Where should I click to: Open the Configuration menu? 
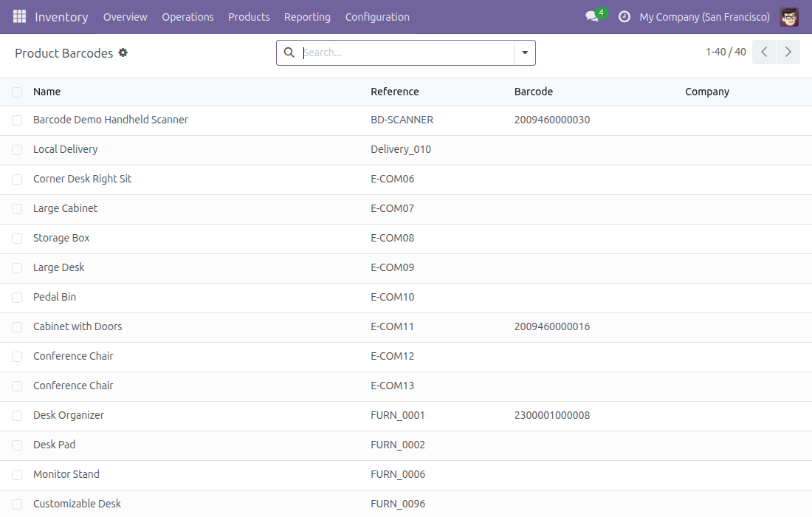click(x=377, y=16)
